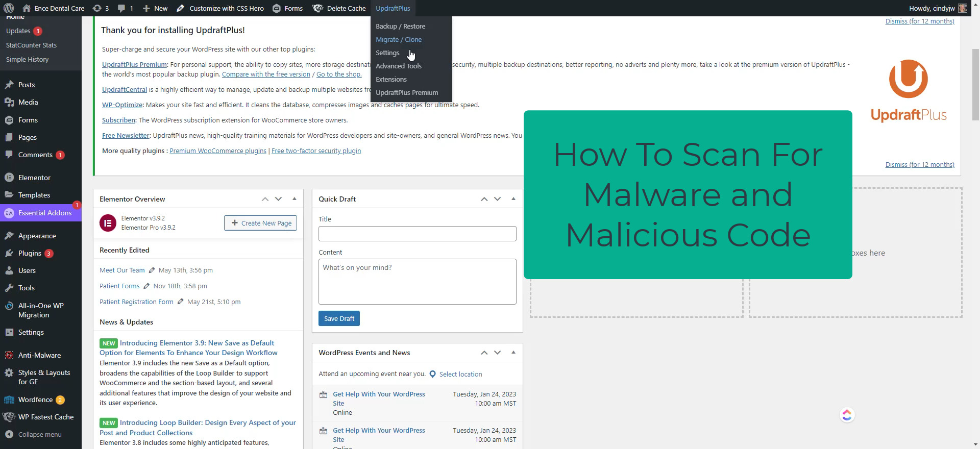
Task: Open Simple History submenu item
Action: (x=27, y=59)
